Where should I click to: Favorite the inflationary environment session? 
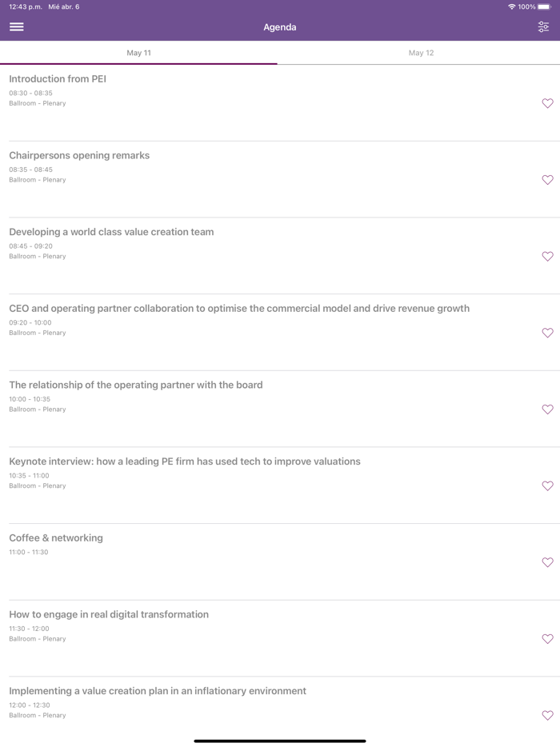point(547,715)
